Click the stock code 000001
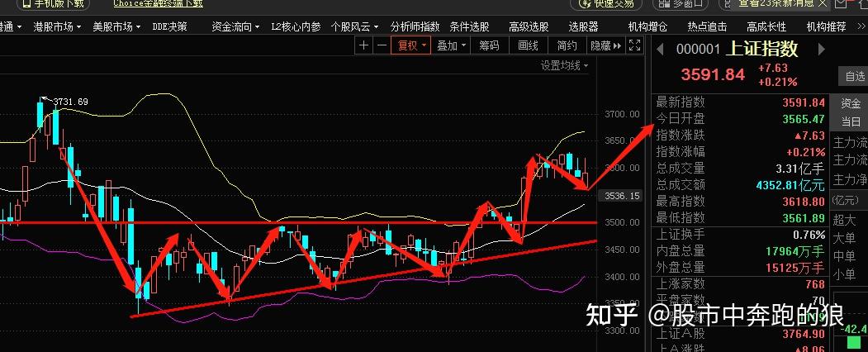868x352 pixels. tap(698, 50)
